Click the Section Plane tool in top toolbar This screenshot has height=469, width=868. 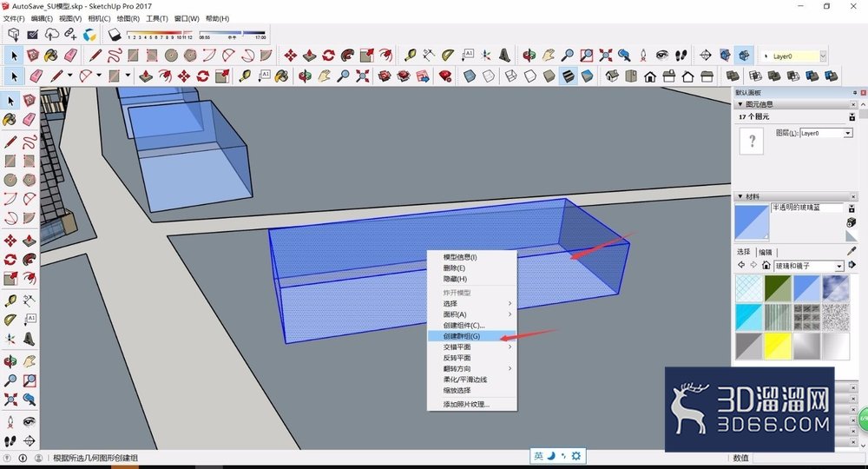click(x=705, y=56)
